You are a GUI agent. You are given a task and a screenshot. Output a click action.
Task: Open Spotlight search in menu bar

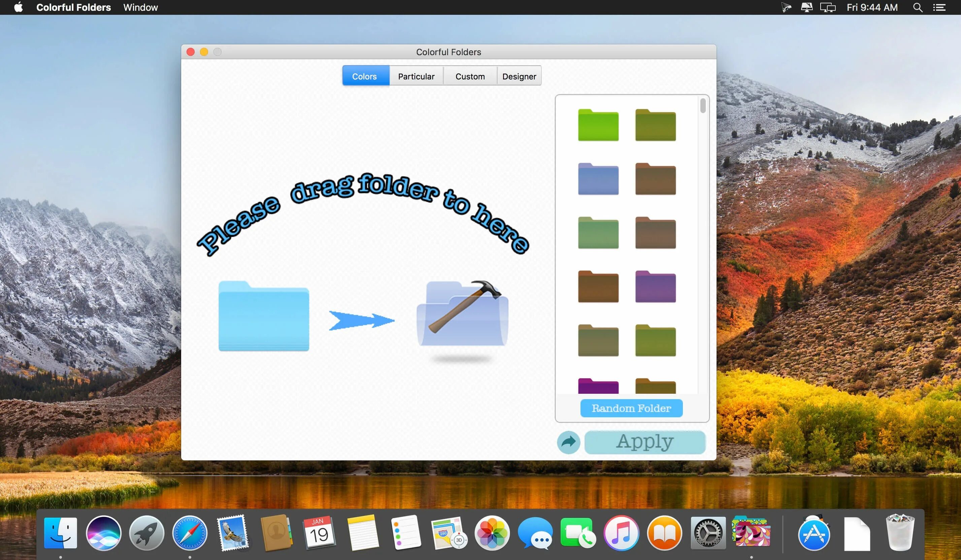point(918,7)
